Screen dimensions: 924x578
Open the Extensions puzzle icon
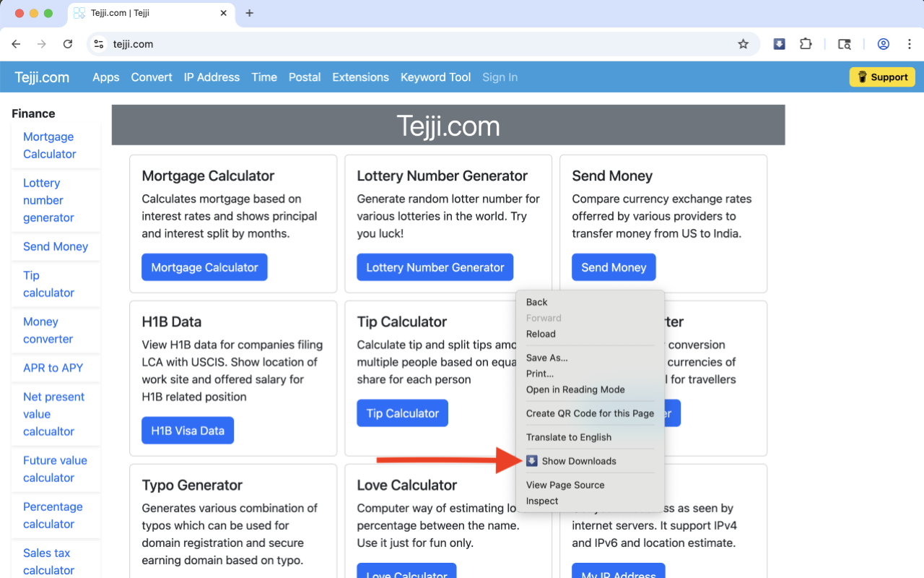click(806, 44)
